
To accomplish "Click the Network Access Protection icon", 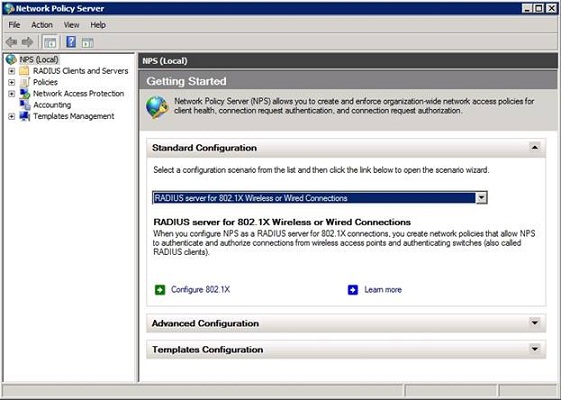I will click(x=25, y=93).
